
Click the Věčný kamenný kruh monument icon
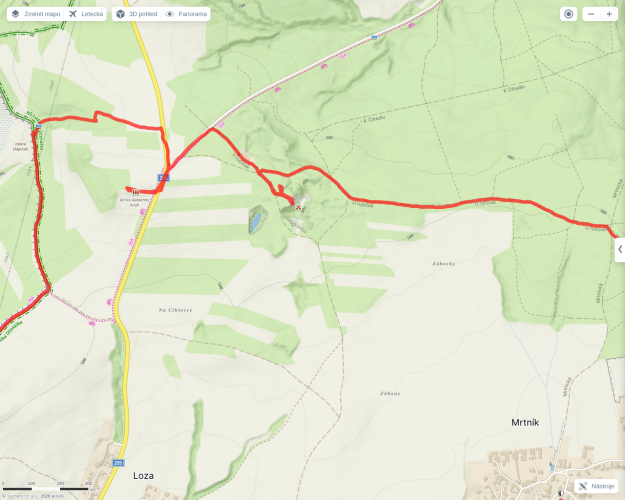tap(136, 192)
